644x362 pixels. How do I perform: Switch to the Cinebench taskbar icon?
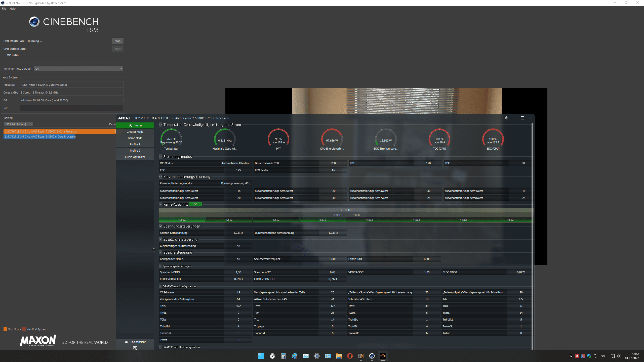pyautogui.click(x=372, y=356)
